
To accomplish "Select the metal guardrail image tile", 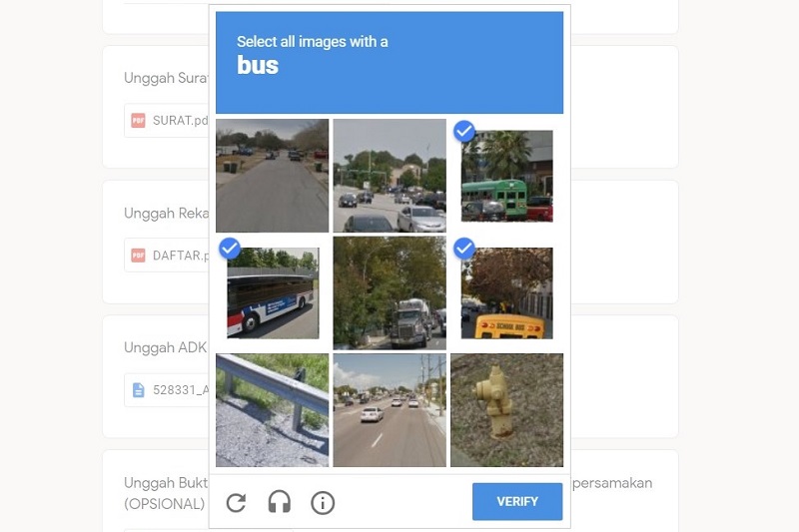I will click(x=272, y=410).
